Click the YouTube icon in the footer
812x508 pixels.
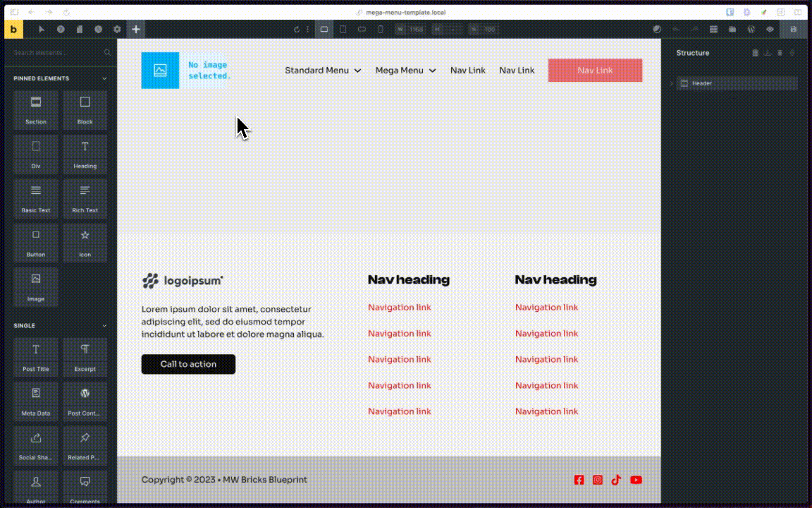[x=636, y=480]
